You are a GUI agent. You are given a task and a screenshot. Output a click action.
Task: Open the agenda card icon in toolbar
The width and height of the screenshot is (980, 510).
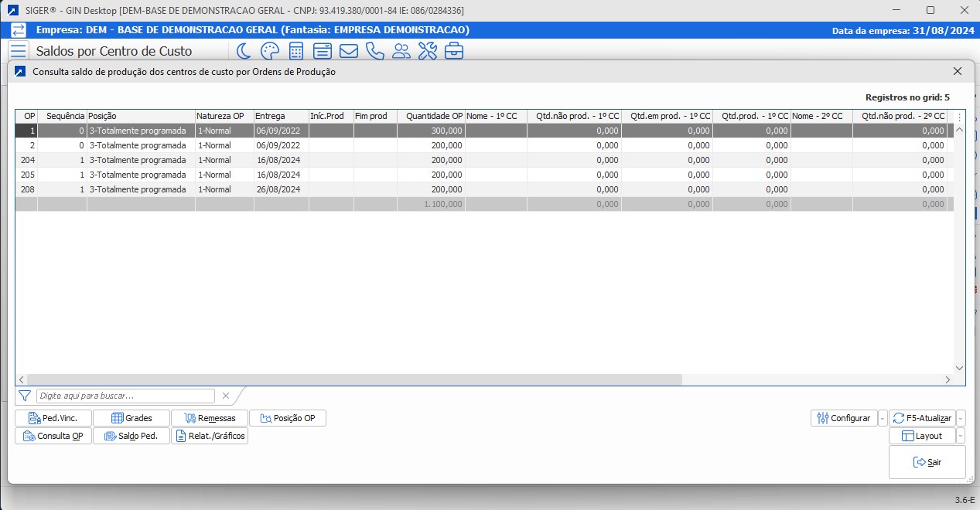tap(322, 50)
